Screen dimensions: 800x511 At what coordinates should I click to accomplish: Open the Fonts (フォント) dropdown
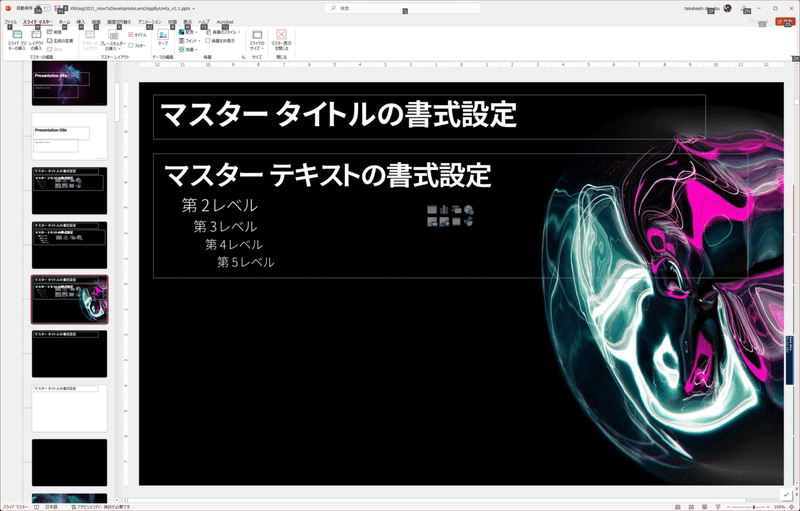coord(189,41)
